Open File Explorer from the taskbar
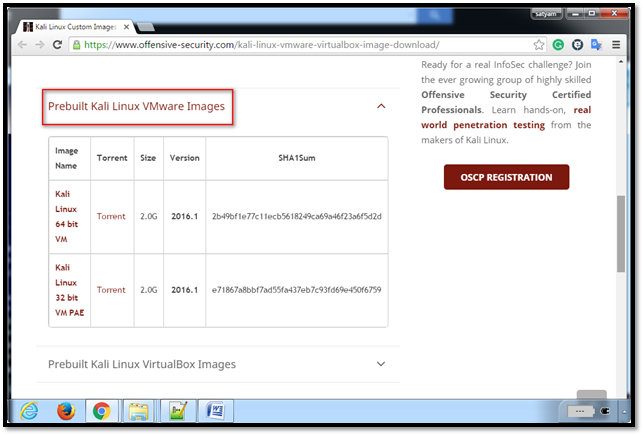The height and width of the screenshot is (436, 644). (x=138, y=410)
